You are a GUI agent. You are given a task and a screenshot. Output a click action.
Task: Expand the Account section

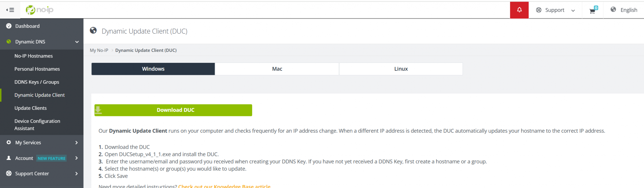pyautogui.click(x=76, y=158)
